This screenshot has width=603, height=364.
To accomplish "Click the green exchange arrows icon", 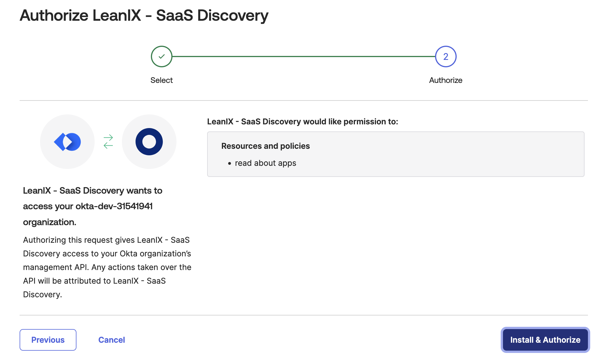I will click(108, 142).
